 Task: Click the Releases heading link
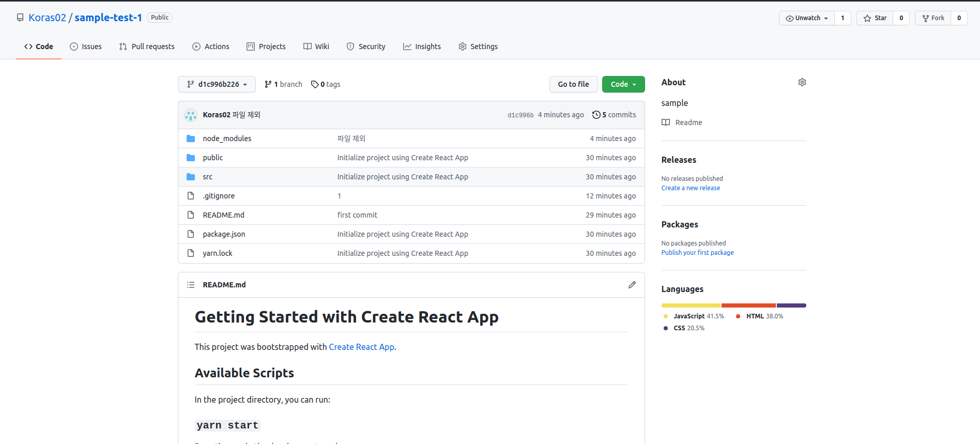679,160
